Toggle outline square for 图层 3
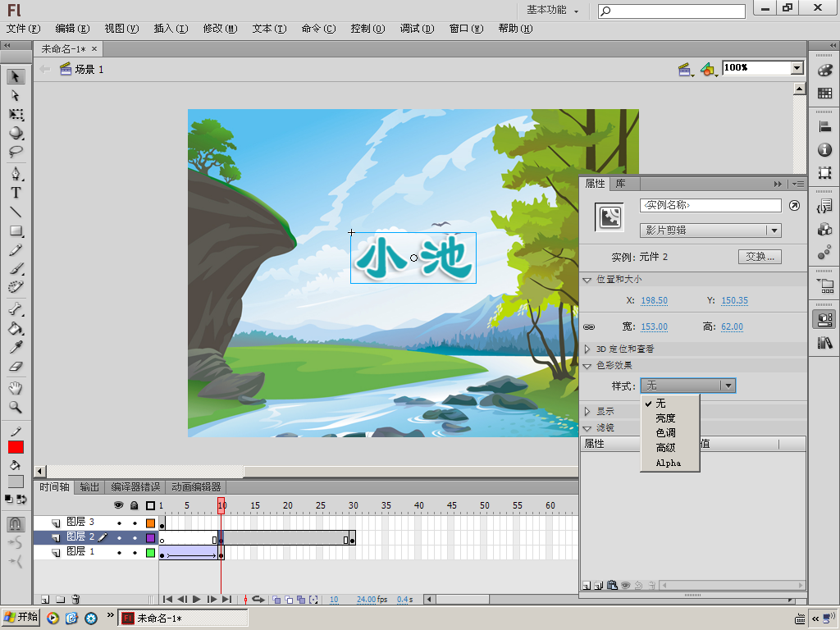 click(151, 523)
